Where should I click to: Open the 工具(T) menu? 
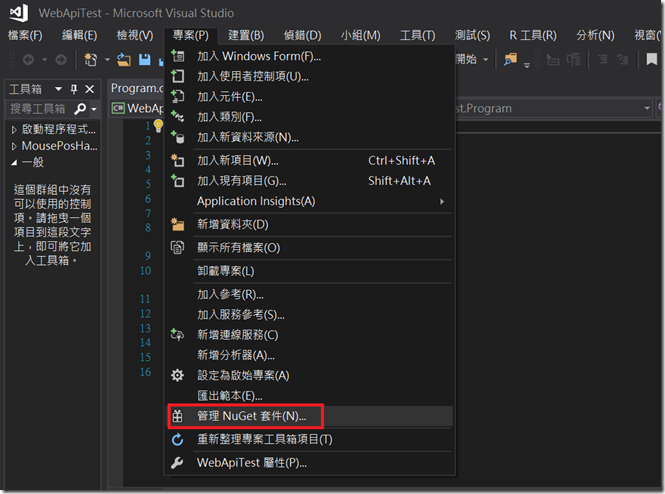(x=418, y=35)
